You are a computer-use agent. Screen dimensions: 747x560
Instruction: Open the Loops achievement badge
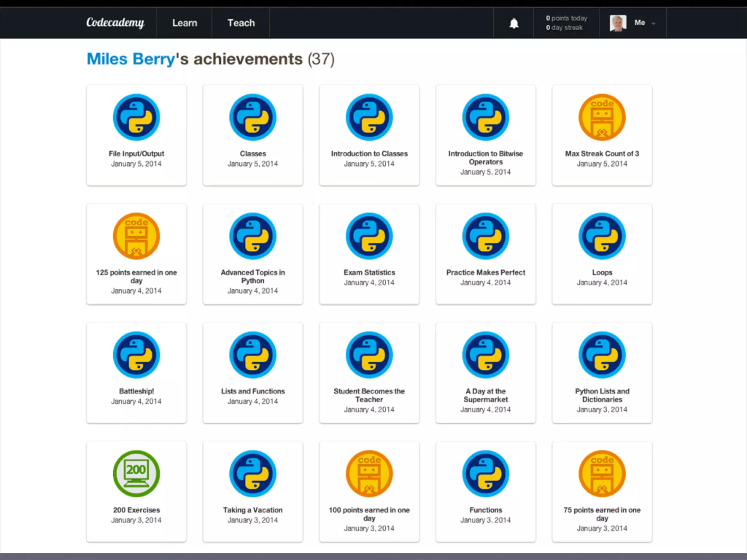click(602, 236)
